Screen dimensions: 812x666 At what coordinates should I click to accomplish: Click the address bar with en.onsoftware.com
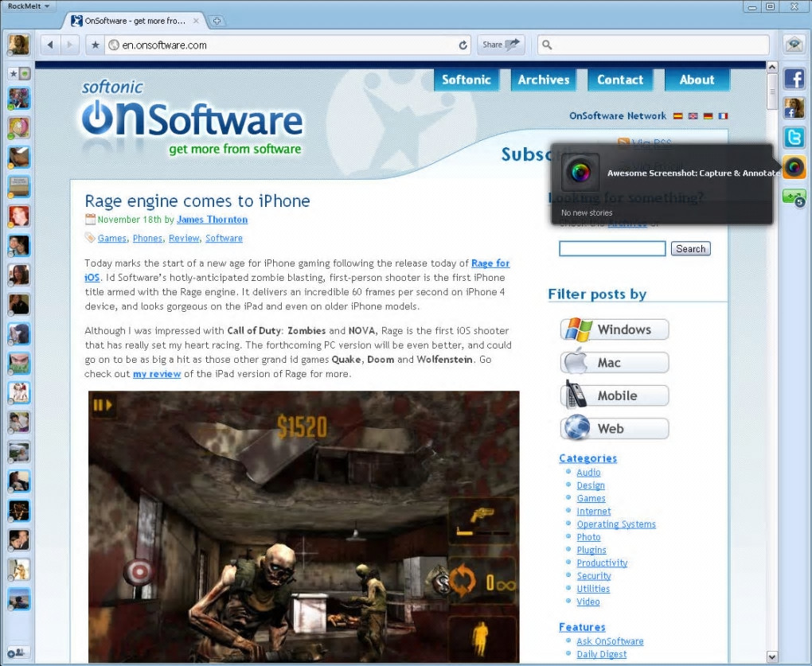287,45
